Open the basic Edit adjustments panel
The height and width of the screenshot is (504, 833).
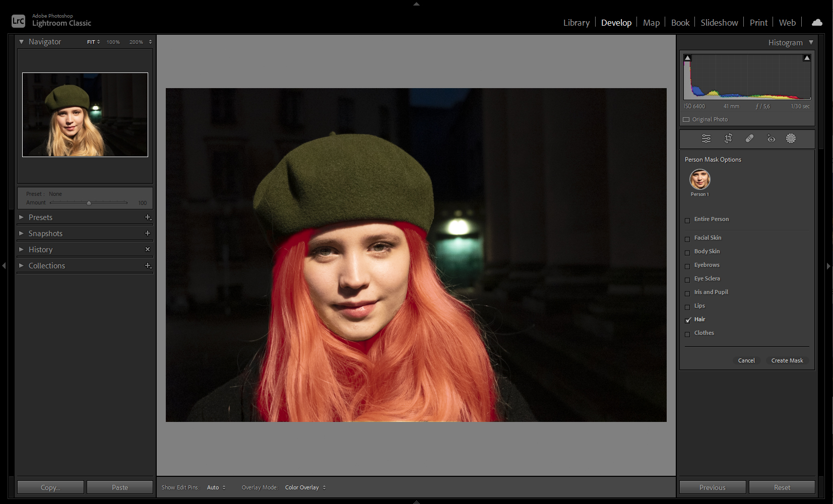[x=706, y=138]
